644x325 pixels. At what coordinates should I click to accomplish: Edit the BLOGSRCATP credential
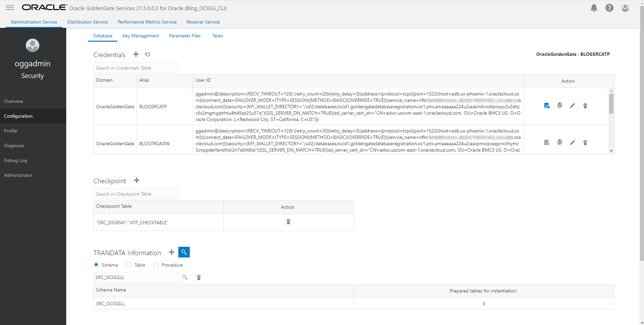(573, 106)
